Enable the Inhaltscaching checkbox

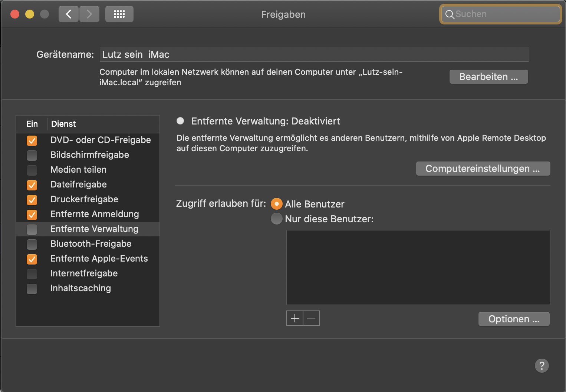32,289
